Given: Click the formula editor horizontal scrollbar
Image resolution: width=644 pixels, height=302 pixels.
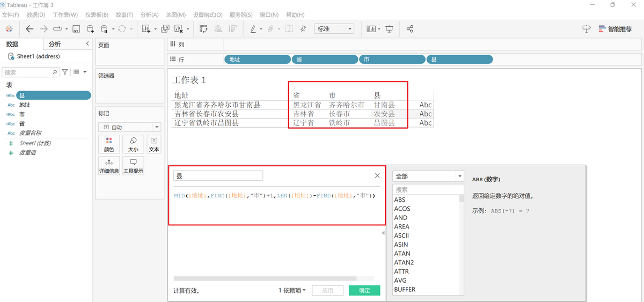Looking at the screenshot, I should (x=265, y=278).
